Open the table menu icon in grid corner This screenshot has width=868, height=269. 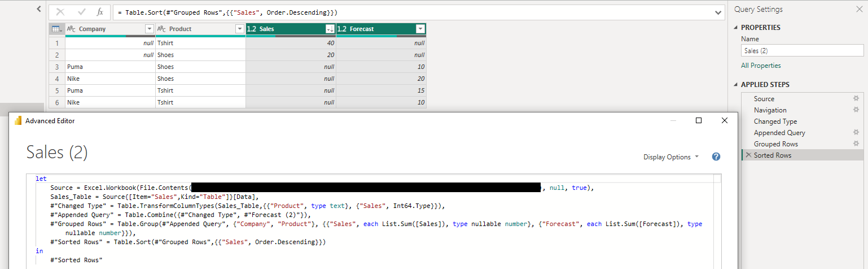tap(56, 29)
